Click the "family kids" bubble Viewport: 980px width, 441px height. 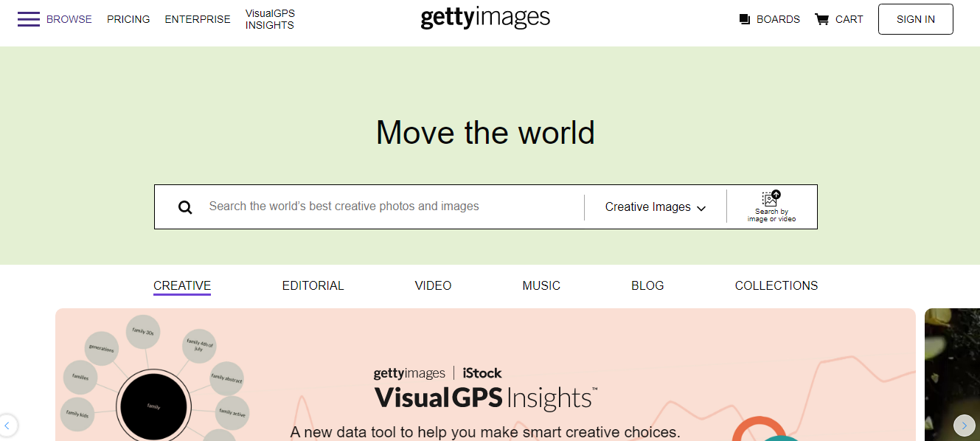77,414
